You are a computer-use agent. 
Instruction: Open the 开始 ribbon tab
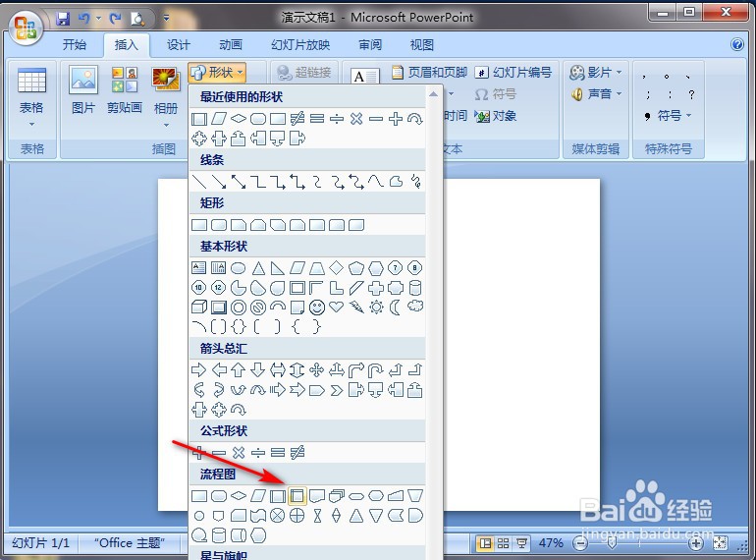coord(75,45)
